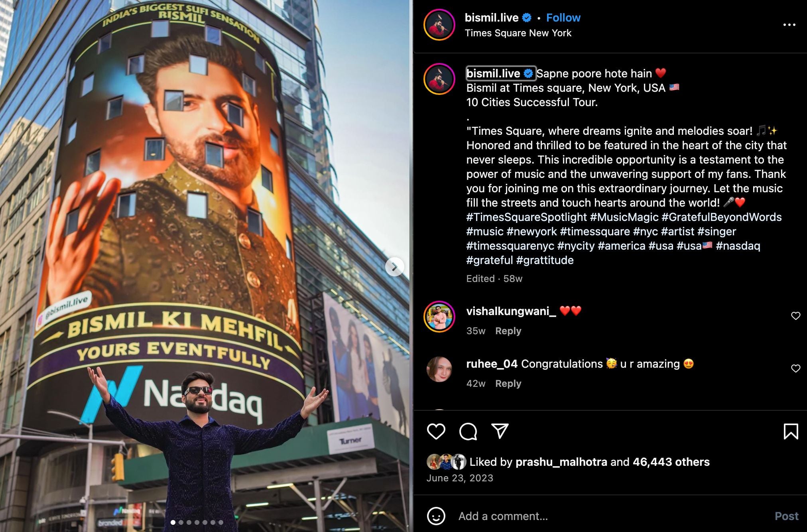Screen dimensions: 807x532
Task: Like vishalkungwani_ comment heart
Action: pos(795,316)
